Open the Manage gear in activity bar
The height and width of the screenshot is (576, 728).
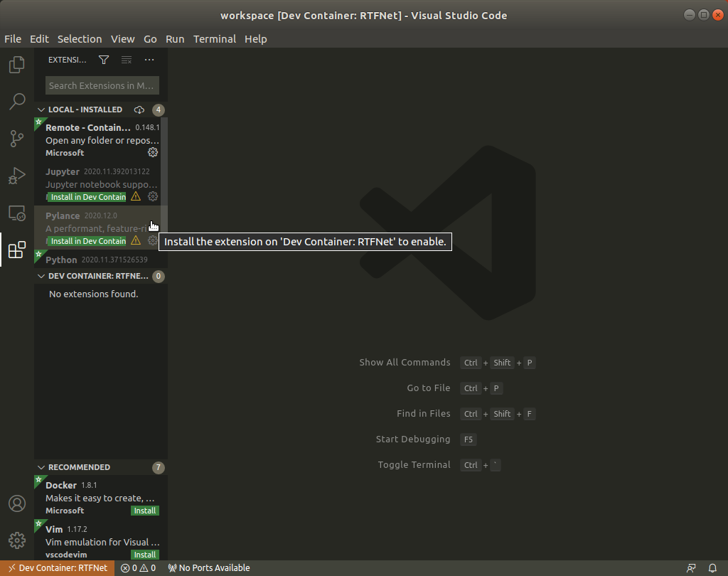(x=17, y=540)
